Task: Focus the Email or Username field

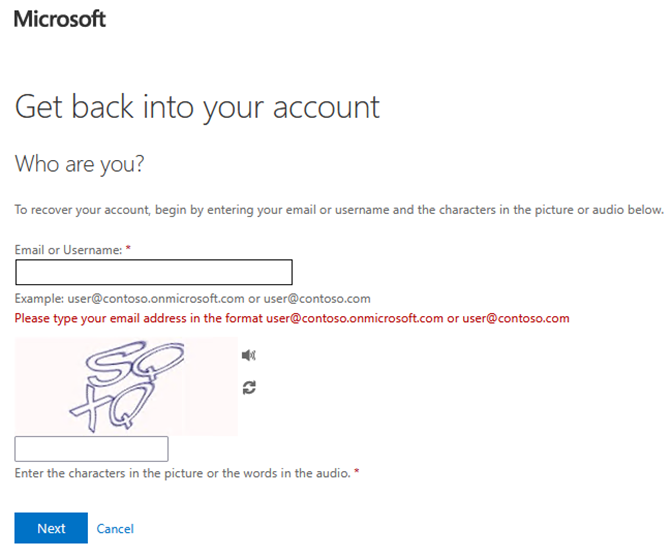Action: point(153,272)
